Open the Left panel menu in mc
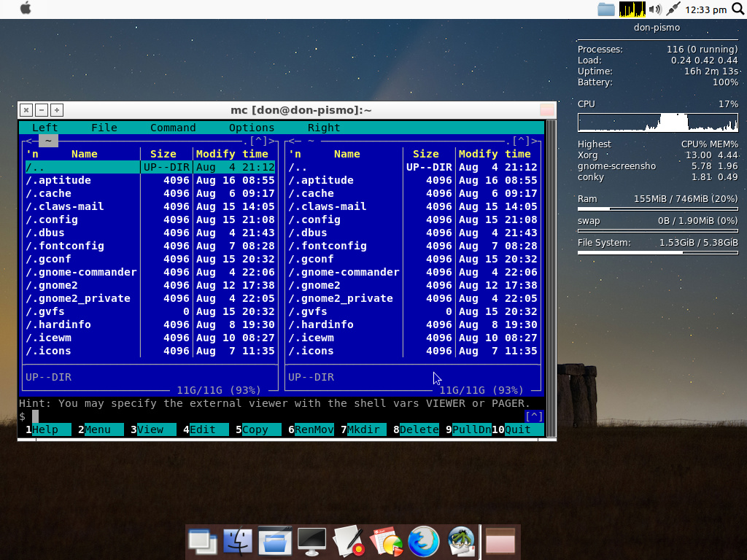This screenshot has width=747, height=560. coord(44,128)
